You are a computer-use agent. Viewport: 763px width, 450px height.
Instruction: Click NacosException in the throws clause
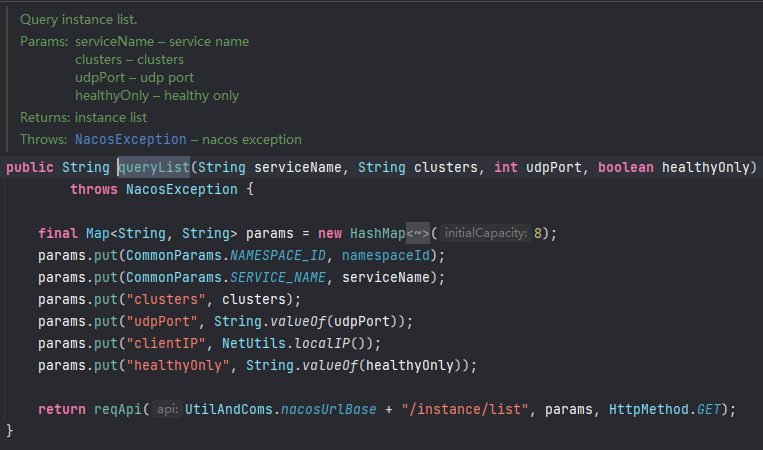pyautogui.click(x=182, y=189)
